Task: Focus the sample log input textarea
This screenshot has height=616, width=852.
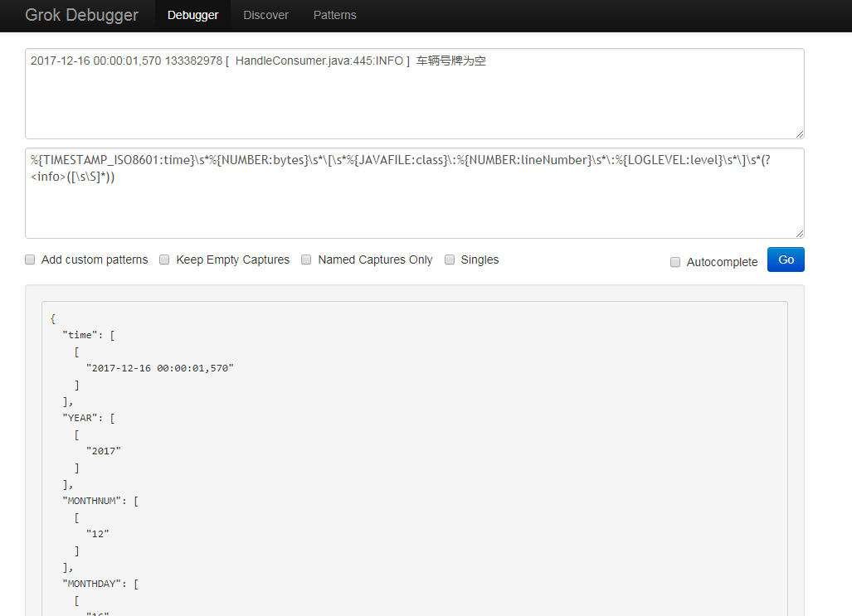Action: click(415, 94)
